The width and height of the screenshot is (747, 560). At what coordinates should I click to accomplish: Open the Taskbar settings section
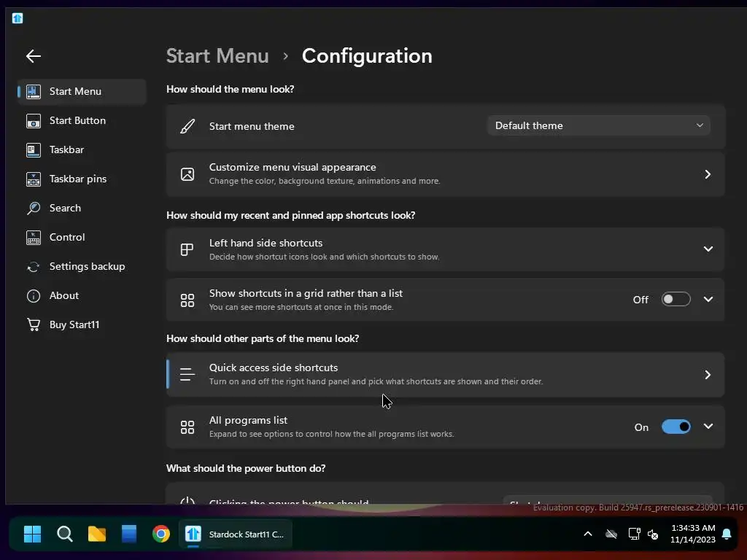click(x=82, y=150)
